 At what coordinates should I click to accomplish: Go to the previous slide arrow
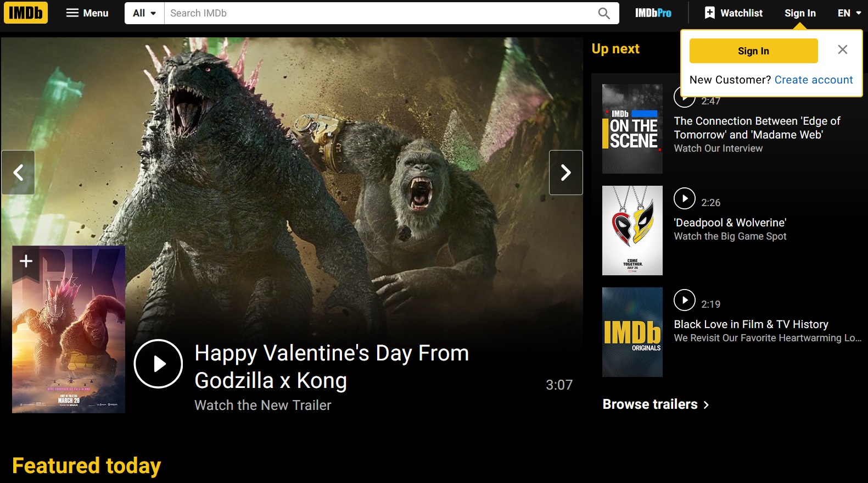tap(18, 173)
